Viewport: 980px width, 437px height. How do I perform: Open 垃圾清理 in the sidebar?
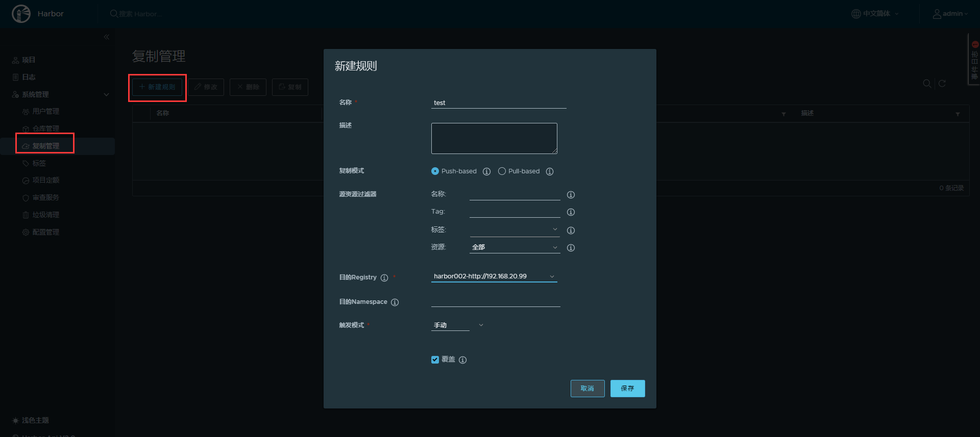tap(45, 215)
